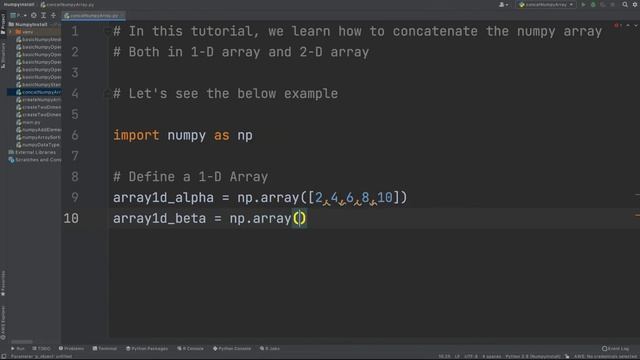Open the Problems tool window button
Viewport: 640px width, 360px height.
tap(71, 349)
